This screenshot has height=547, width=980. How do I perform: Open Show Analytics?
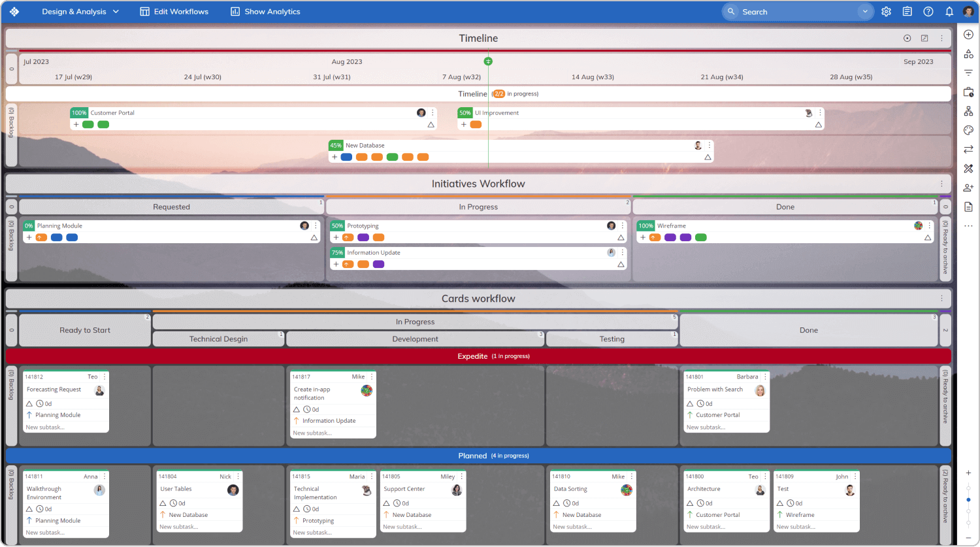tap(265, 12)
